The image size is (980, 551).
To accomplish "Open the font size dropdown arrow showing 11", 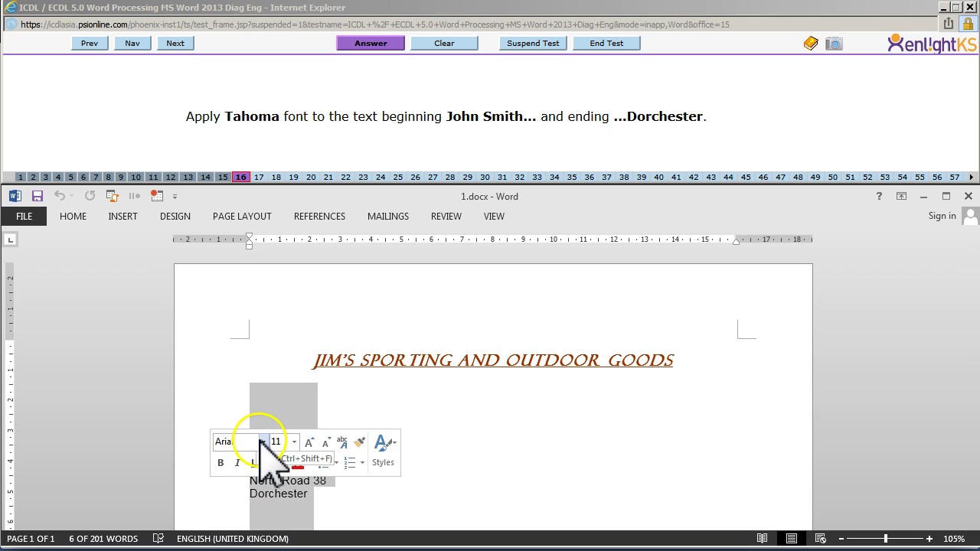I will 294,442.
